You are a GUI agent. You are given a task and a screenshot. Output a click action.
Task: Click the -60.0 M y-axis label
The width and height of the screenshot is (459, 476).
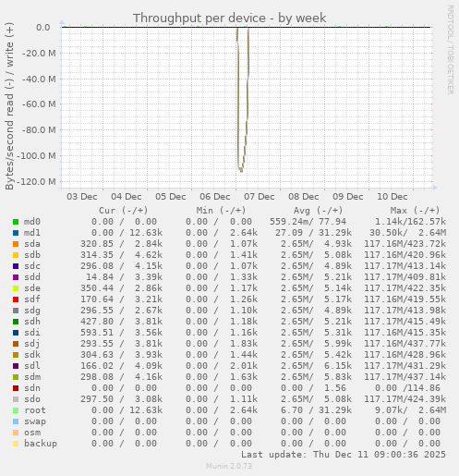(x=39, y=104)
